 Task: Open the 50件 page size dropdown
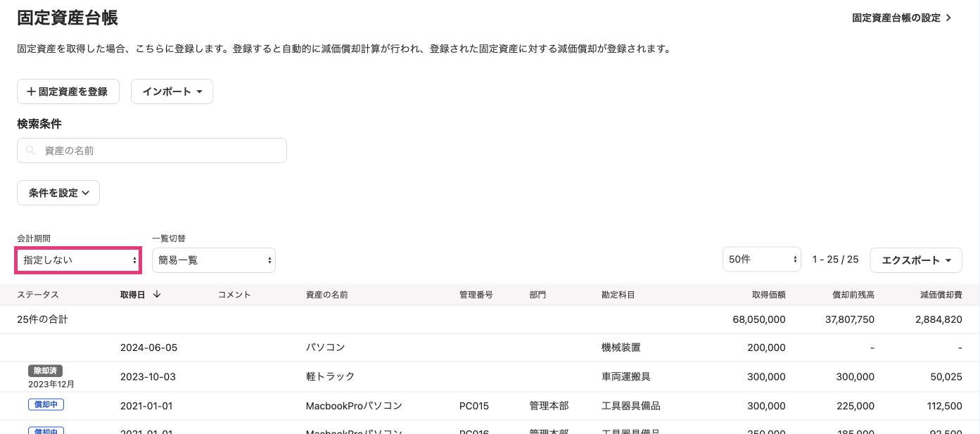pos(762,260)
